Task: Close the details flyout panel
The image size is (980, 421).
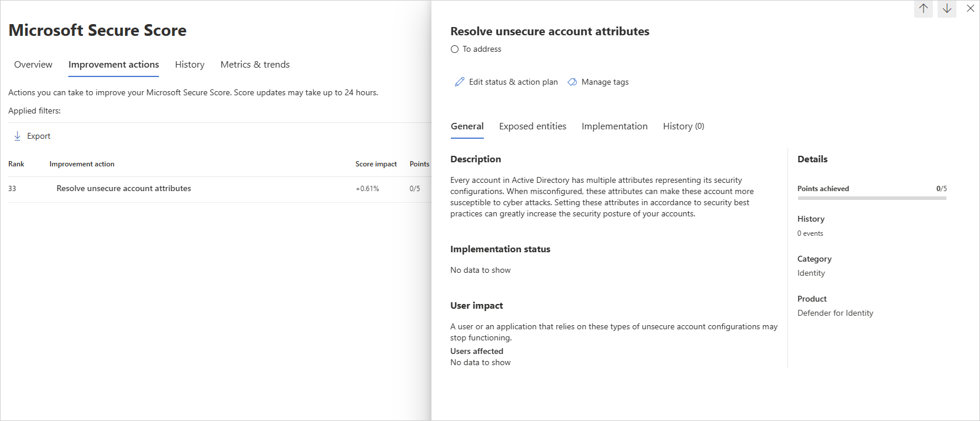Action: (x=971, y=8)
